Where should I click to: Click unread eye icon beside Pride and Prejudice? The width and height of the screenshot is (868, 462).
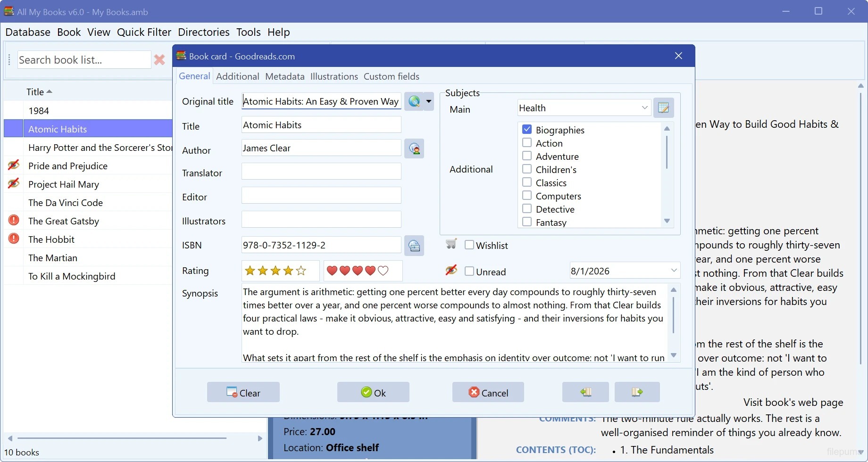point(14,165)
